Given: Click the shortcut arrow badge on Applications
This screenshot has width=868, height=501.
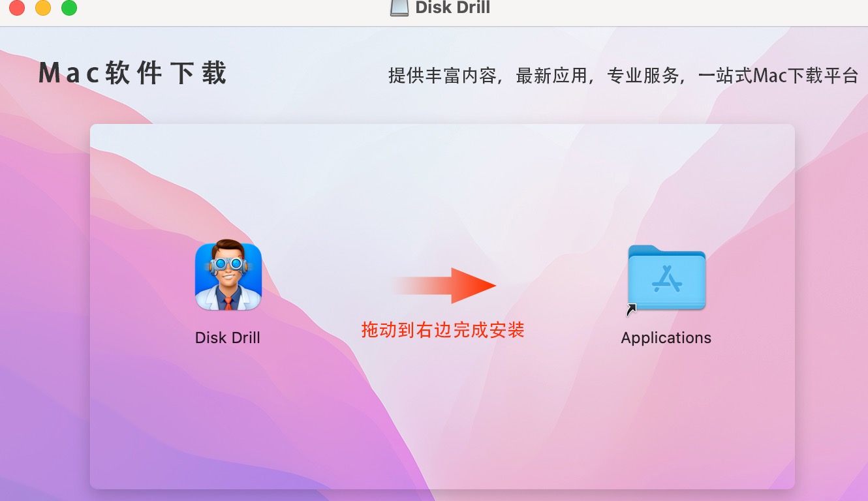Looking at the screenshot, I should coord(632,311).
